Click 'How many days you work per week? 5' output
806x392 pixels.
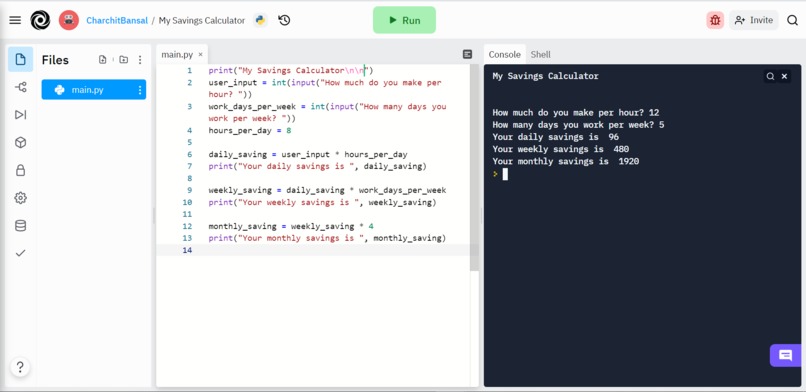pyautogui.click(x=578, y=125)
